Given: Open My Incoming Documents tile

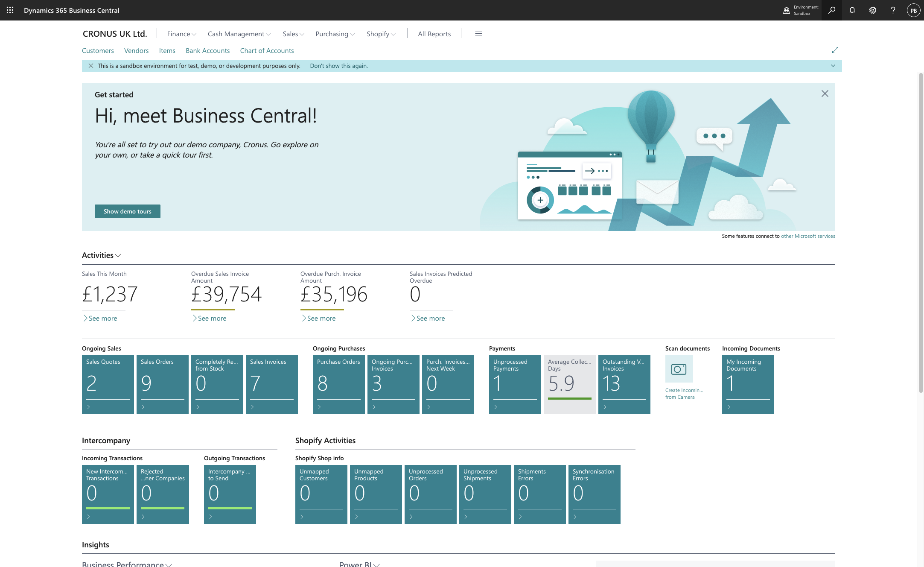Looking at the screenshot, I should pyautogui.click(x=748, y=384).
